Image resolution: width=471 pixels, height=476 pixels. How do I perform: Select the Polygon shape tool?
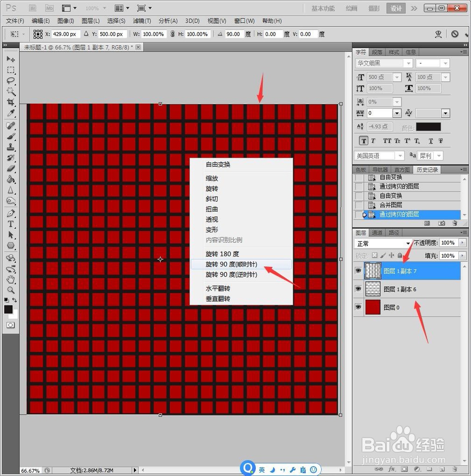11,245
